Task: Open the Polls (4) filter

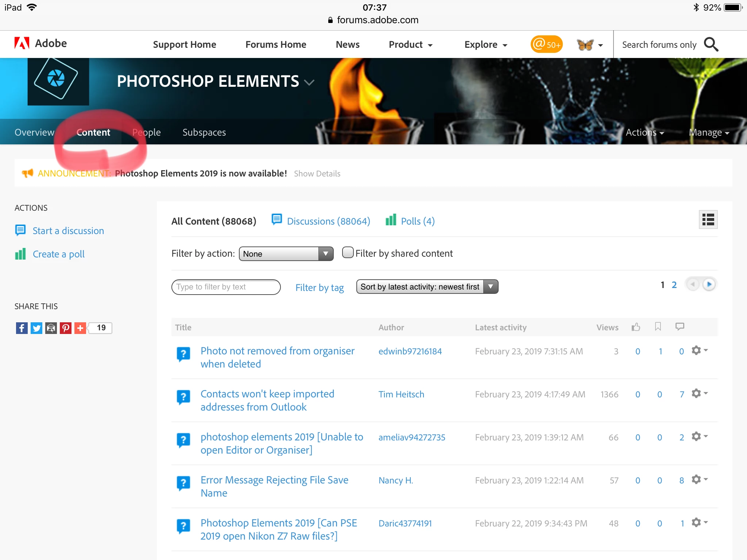Action: coord(417,221)
